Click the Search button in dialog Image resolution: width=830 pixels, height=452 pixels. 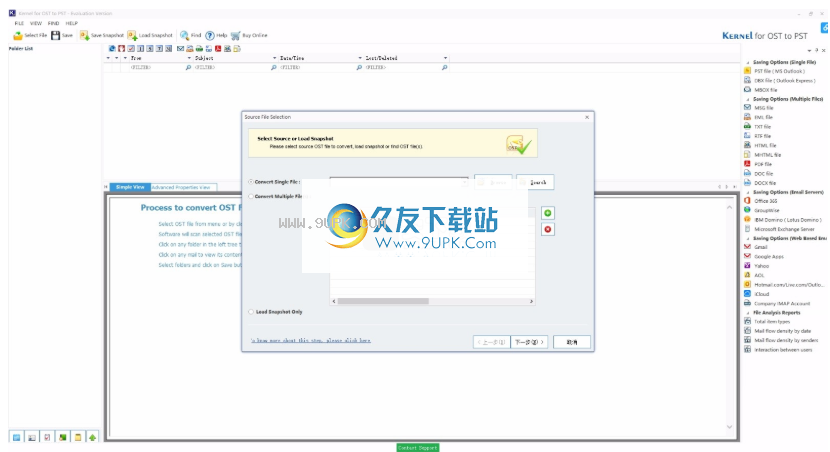pos(535,183)
